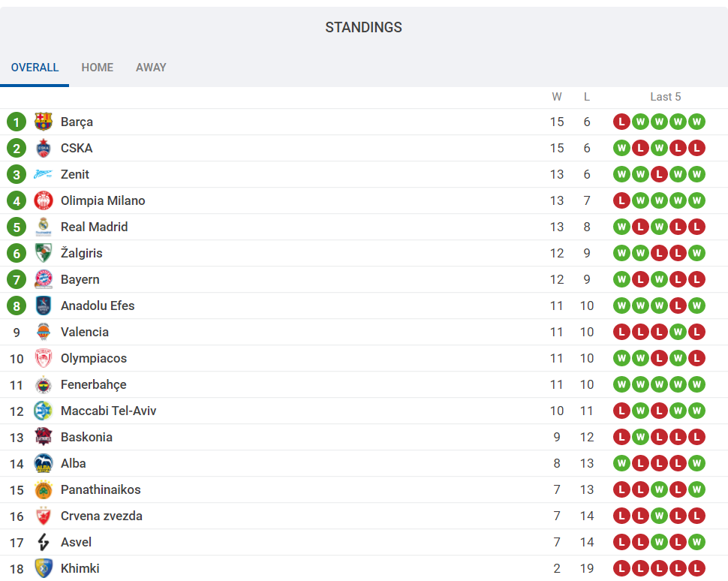Click the Real Madrid crest icon
Viewport: 728px width, 581px height.
click(44, 227)
